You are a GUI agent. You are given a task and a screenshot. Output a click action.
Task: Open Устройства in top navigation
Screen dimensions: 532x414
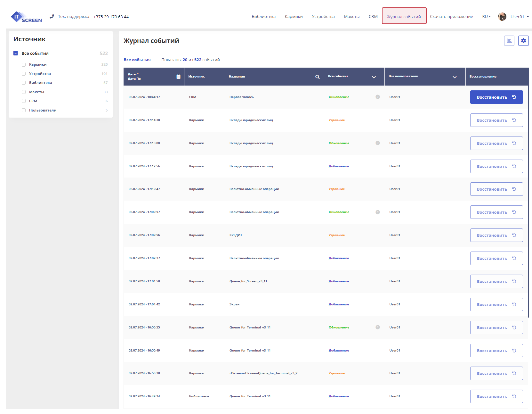point(323,17)
